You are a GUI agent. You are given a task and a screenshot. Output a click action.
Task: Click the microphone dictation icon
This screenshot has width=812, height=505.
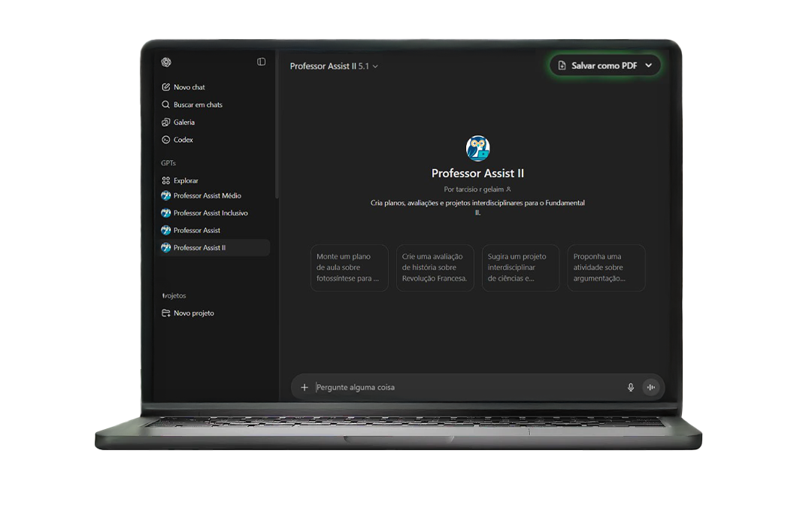pos(631,387)
